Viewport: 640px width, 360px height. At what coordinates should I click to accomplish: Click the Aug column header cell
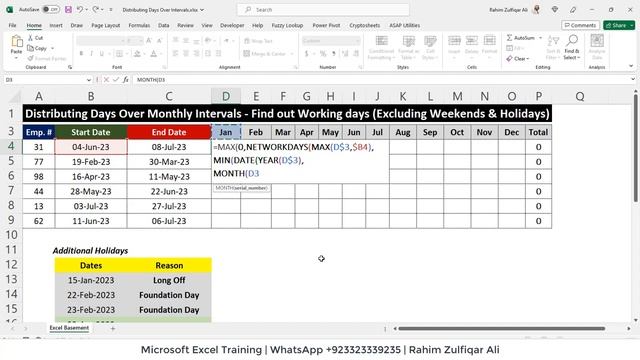tap(402, 132)
